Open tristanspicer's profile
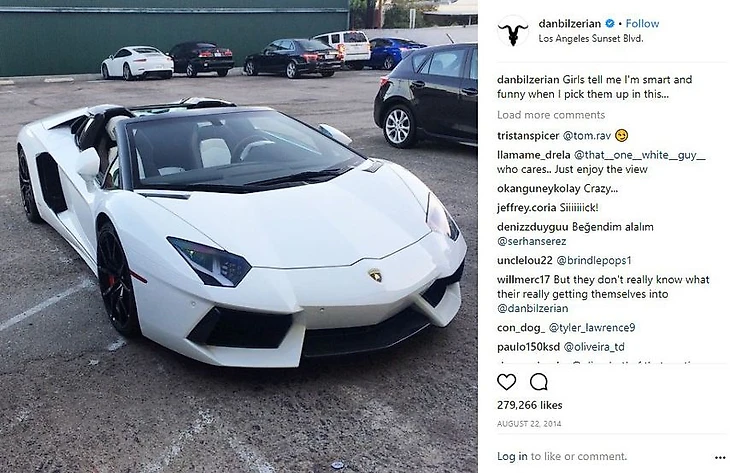This screenshot has width=730, height=473. point(527,136)
